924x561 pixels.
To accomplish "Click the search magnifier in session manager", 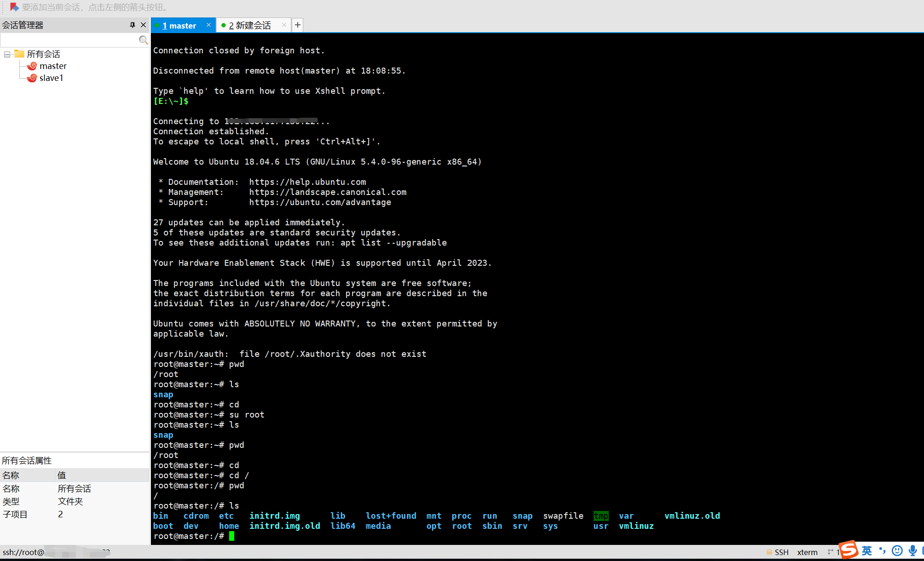I will 143,40.
